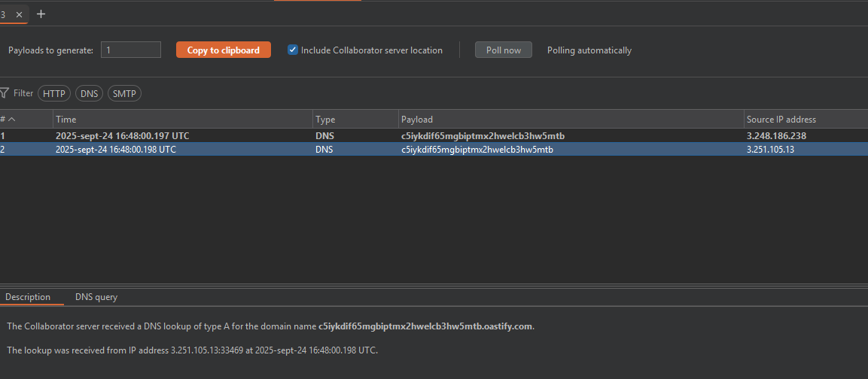This screenshot has width=868, height=379.
Task: Toggle the HTTP filter pill
Action: pyautogui.click(x=54, y=93)
